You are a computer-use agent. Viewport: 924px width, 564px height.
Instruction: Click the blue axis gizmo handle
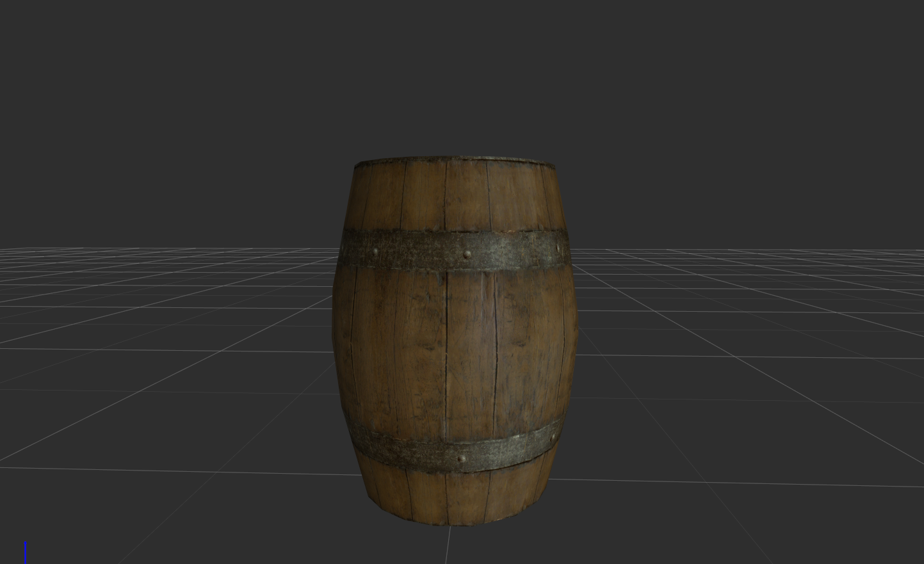tap(26, 552)
